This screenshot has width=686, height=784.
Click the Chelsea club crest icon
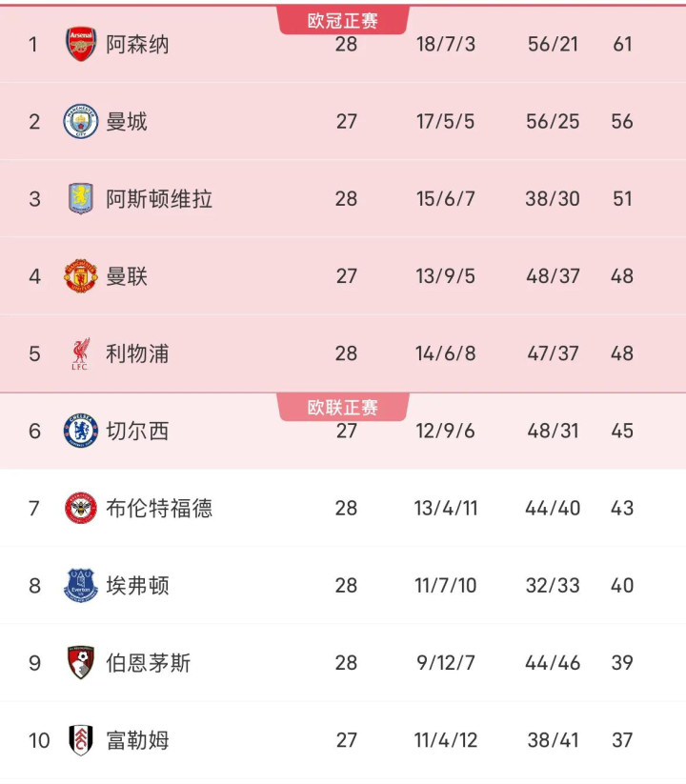point(81,432)
